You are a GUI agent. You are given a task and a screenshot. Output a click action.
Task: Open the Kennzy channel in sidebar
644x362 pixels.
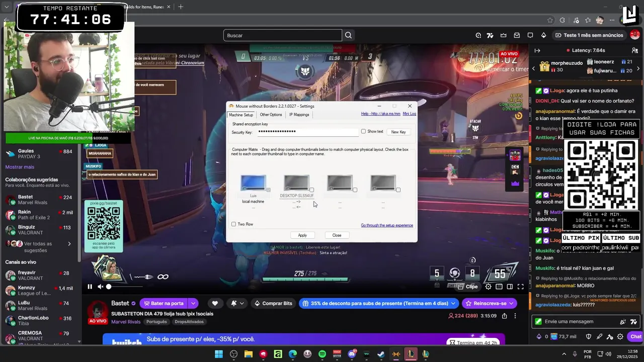tap(39, 291)
